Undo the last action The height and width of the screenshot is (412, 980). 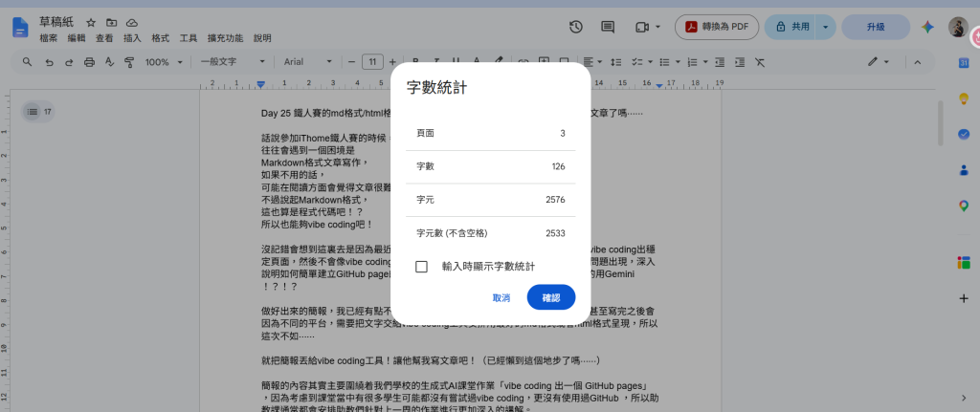tap(48, 62)
